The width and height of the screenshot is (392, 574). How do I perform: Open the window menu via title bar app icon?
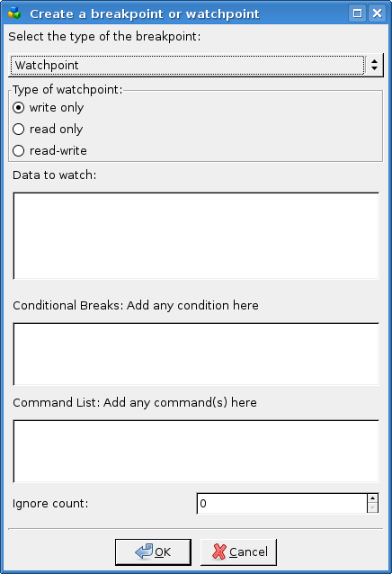(x=14, y=13)
